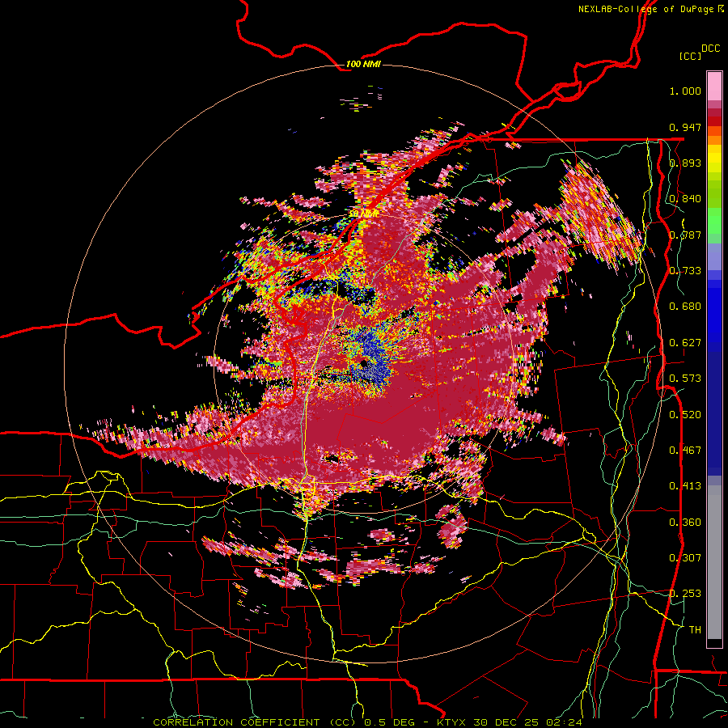Click the black radar site dot at center

(x=363, y=363)
